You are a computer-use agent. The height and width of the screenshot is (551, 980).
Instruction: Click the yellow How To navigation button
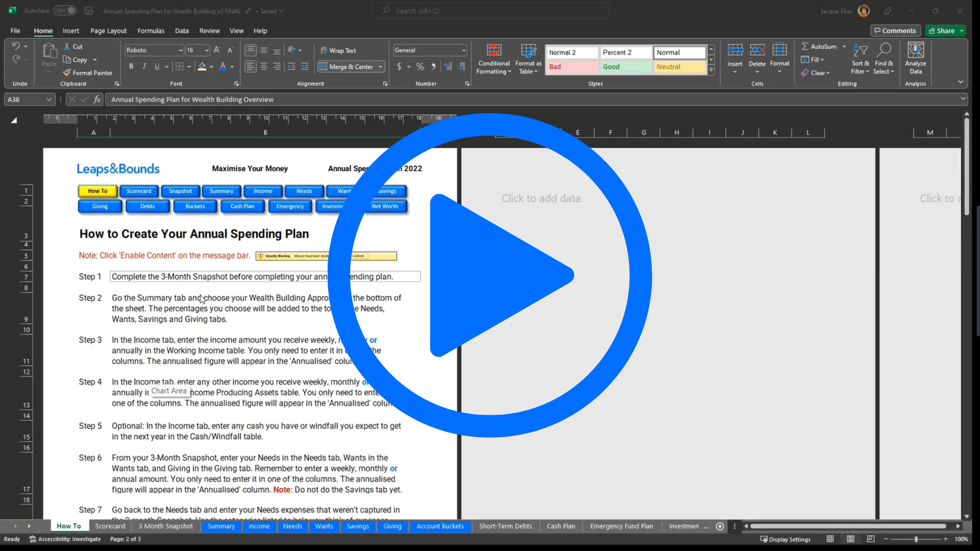pyautogui.click(x=97, y=191)
